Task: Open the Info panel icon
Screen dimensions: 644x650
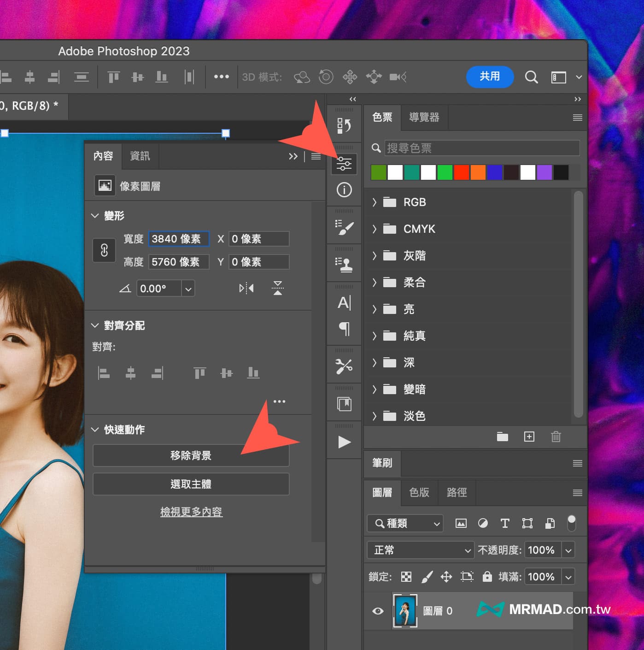Action: coord(344,190)
